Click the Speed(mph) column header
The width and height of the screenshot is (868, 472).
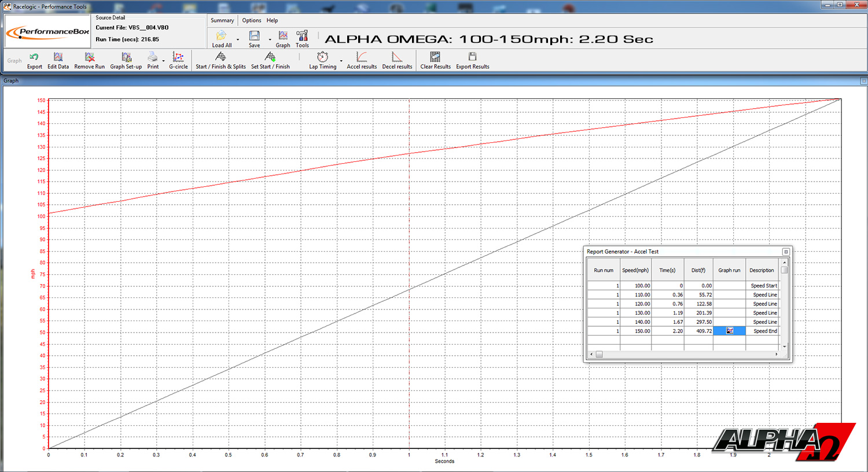pos(635,270)
